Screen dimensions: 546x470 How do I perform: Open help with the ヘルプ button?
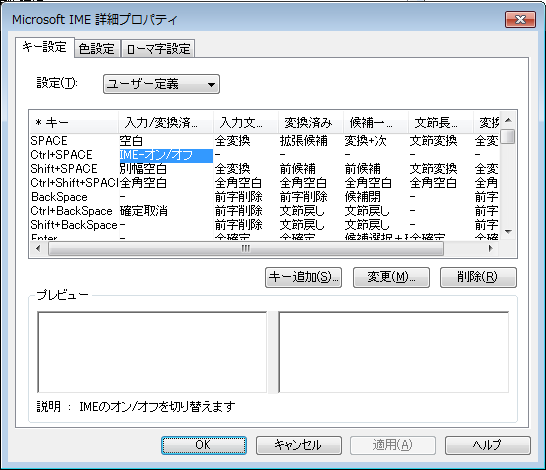pos(488,445)
